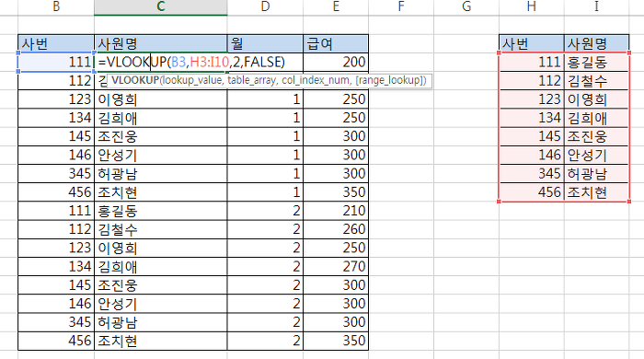
Task: Select 이영희 cell in column I
Action: [596, 99]
